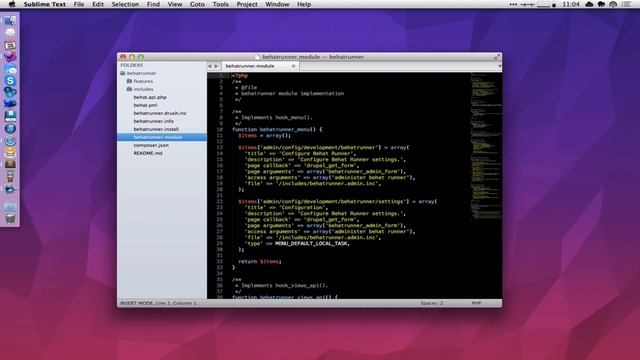The width and height of the screenshot is (640, 360).
Task: Open the Project menu
Action: tap(247, 4)
